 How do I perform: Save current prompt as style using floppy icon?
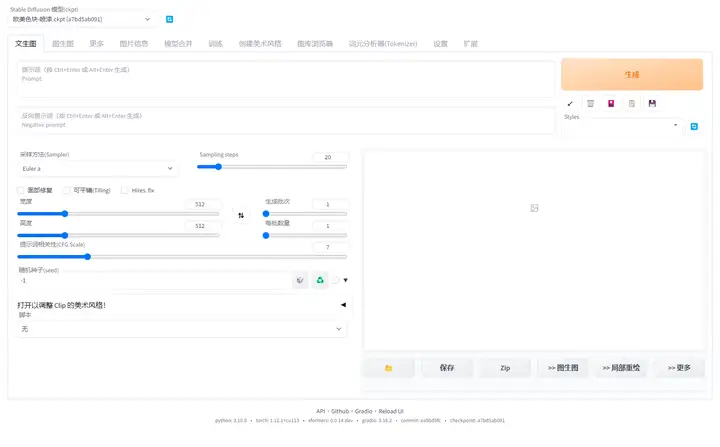pos(652,103)
